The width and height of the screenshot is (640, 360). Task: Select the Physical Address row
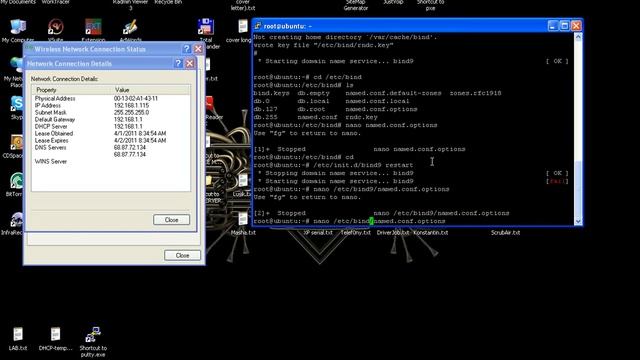pos(111,98)
